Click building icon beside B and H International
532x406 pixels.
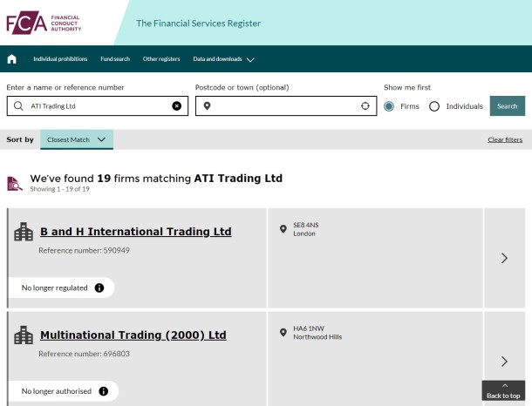coord(24,232)
